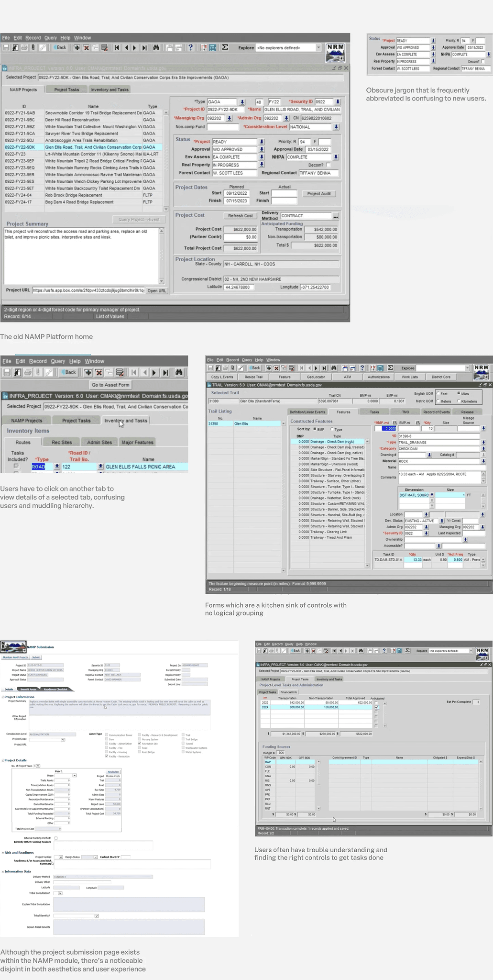Click Open URL button
Viewport: 493px width, 980px height.
coord(156,291)
